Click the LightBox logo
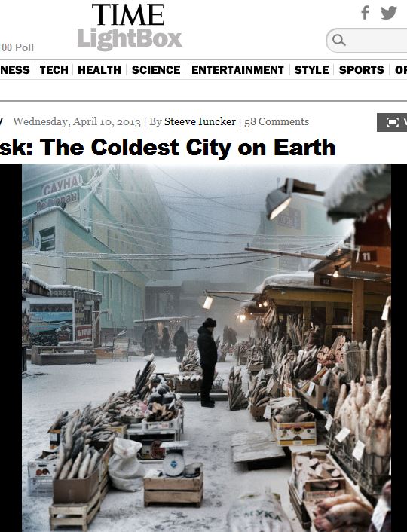 [130, 39]
